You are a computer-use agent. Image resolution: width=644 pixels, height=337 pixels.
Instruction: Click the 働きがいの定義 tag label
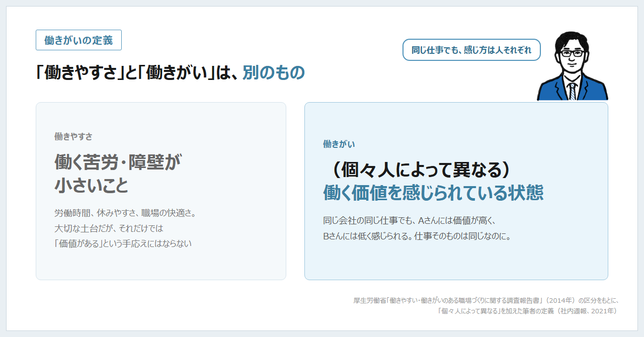tap(78, 40)
